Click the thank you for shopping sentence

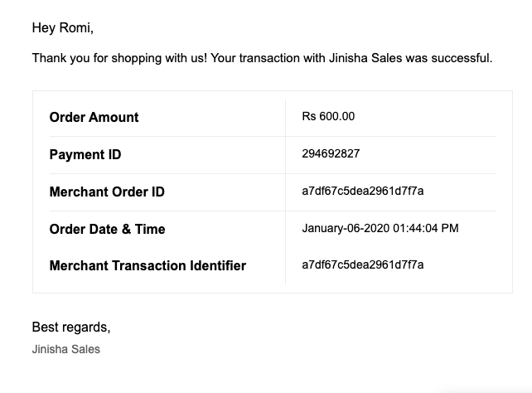point(262,58)
